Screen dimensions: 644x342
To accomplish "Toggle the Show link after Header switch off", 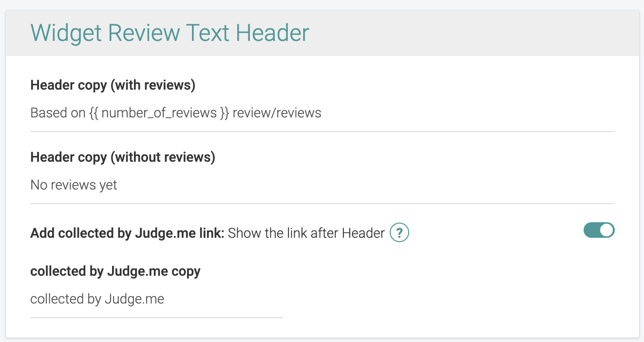I will [x=599, y=230].
